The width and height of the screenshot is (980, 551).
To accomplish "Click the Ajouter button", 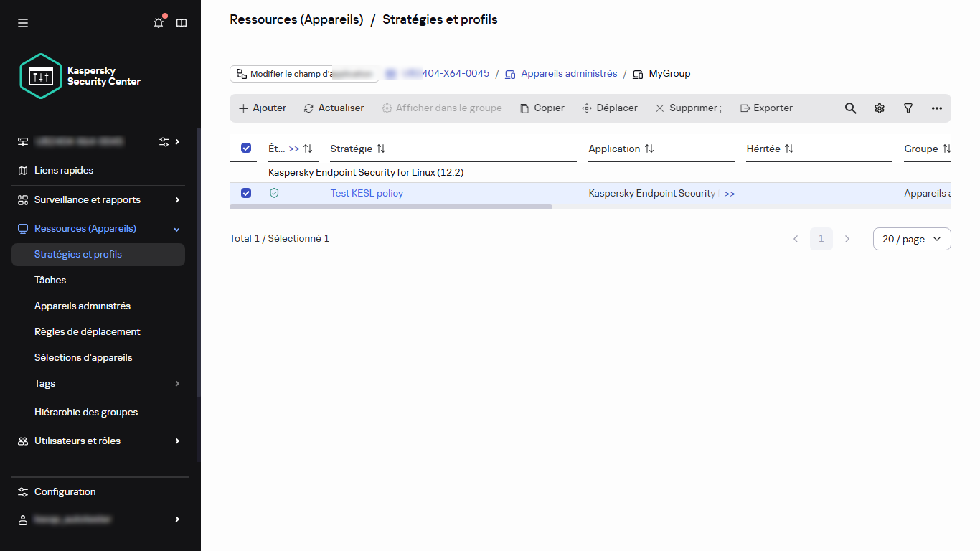I will tap(263, 108).
